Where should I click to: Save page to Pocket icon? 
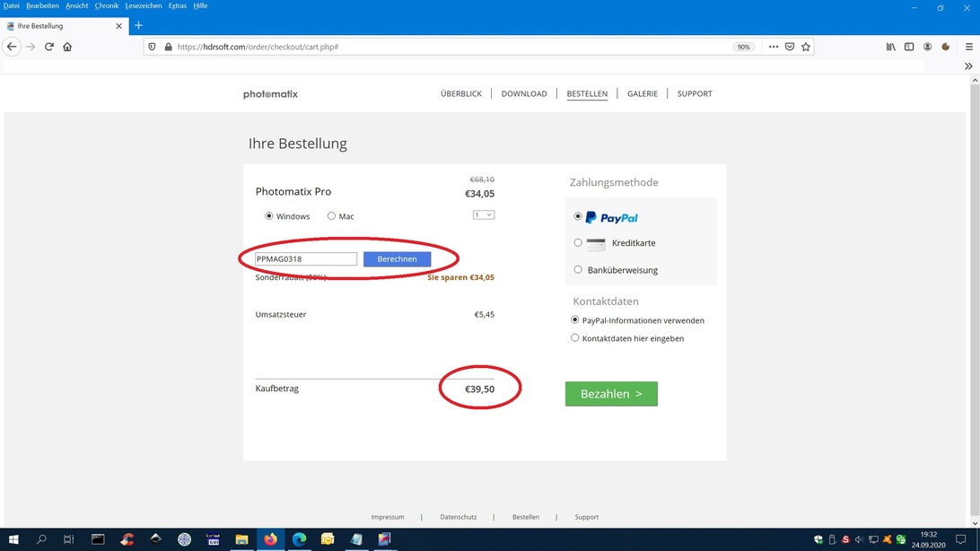pyautogui.click(x=790, y=47)
